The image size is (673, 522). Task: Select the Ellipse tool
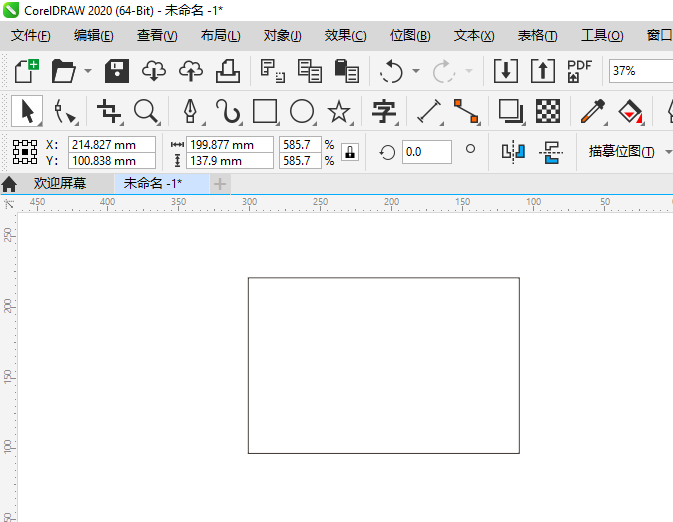(302, 111)
